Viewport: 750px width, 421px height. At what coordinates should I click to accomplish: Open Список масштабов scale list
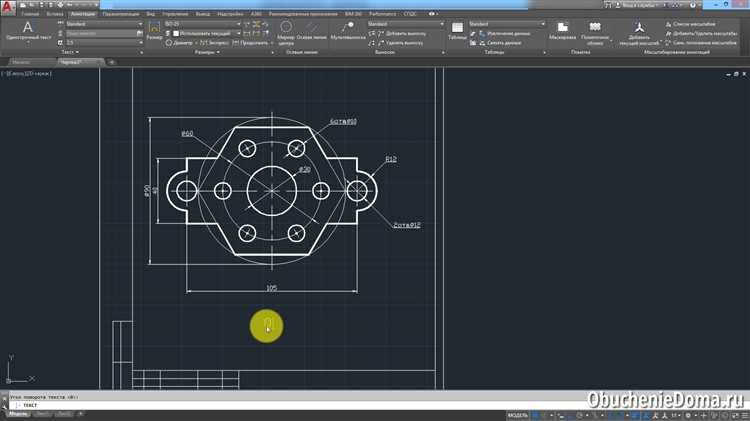[690, 24]
